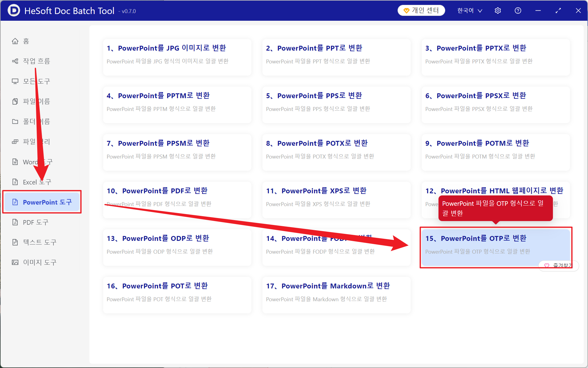Open the 개인 센터 personal center
The width and height of the screenshot is (588, 368).
pos(421,11)
